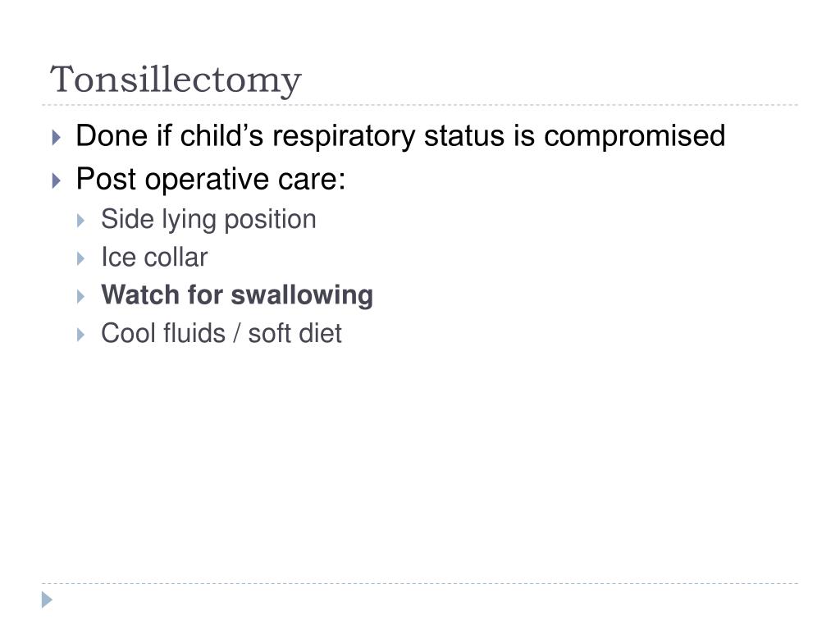Click the word "compromised" in the first bullet
840x630 pixels.
click(x=634, y=136)
